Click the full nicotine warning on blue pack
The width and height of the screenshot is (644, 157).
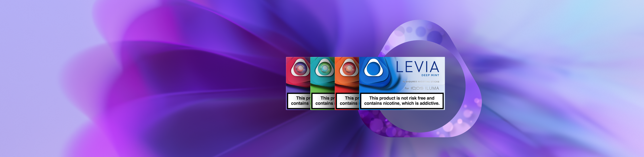(402, 101)
